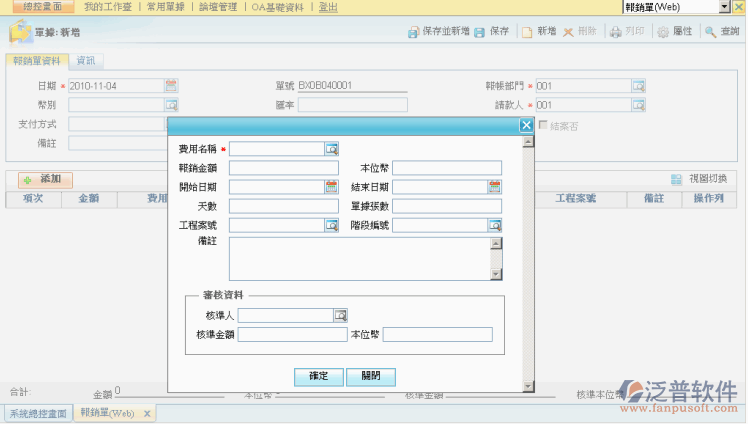The height and width of the screenshot is (424, 748).
Task: Click the 屬性 gear icon
Action: pyautogui.click(x=663, y=32)
